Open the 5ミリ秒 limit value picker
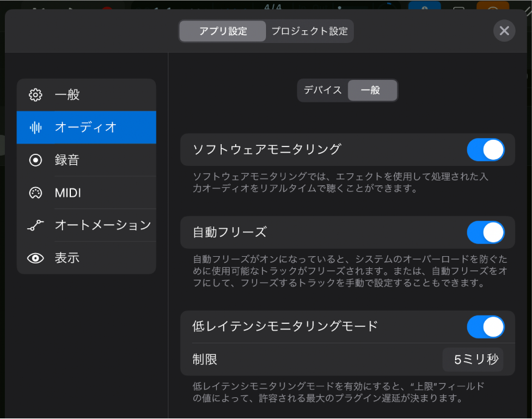 (x=473, y=359)
